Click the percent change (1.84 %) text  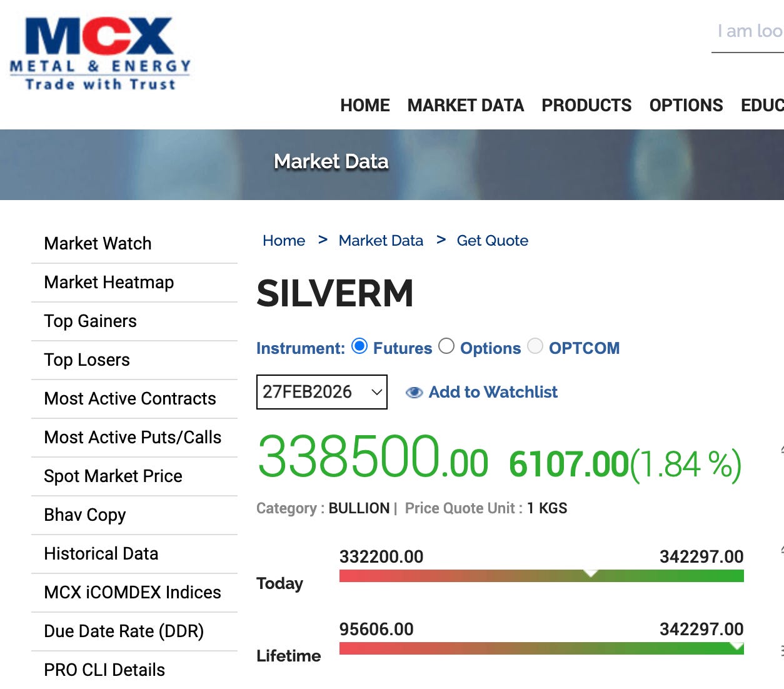[686, 465]
